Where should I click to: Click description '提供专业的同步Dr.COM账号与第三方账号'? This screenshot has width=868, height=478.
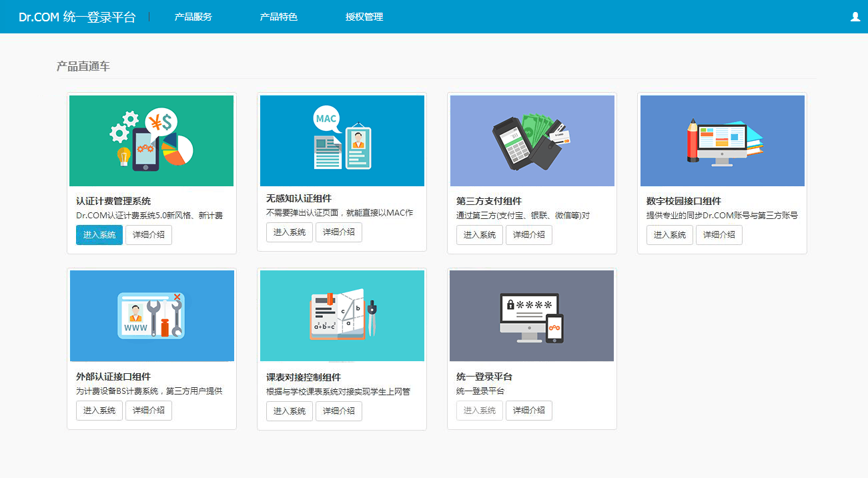point(722,216)
